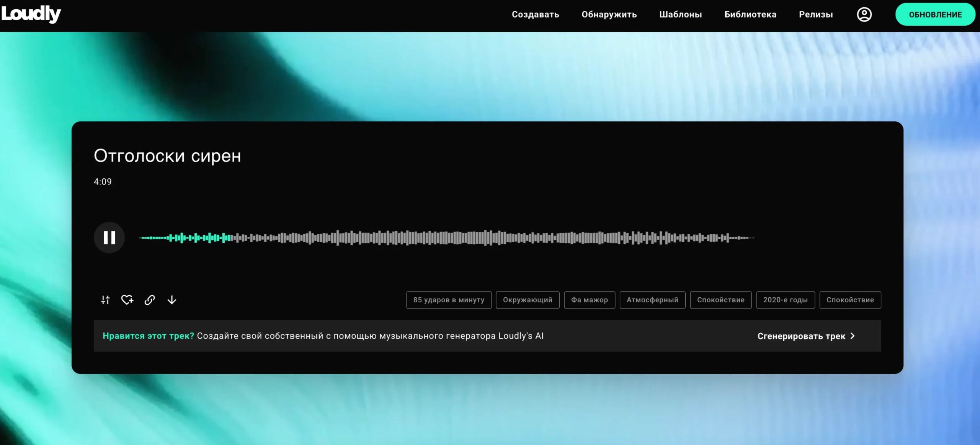Open the Обнаружить menu item
This screenshot has height=445, width=980.
tap(609, 15)
